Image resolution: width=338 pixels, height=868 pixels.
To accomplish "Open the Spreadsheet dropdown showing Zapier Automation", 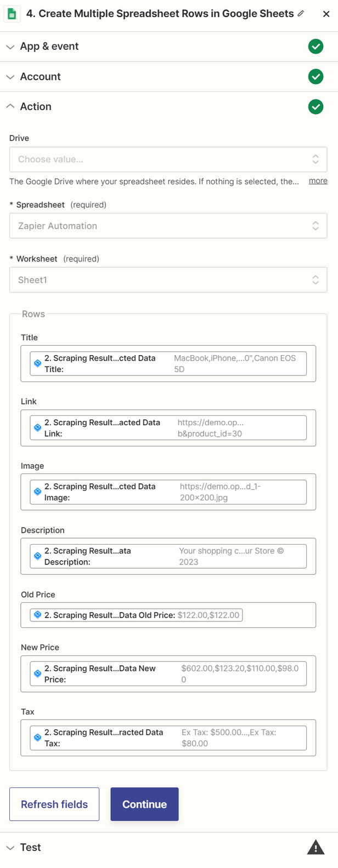I will click(168, 226).
